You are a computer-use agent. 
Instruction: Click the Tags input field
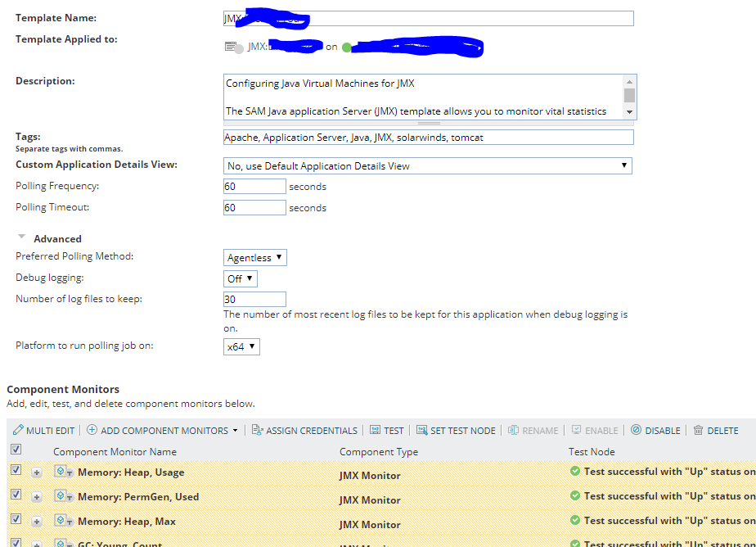coord(429,138)
